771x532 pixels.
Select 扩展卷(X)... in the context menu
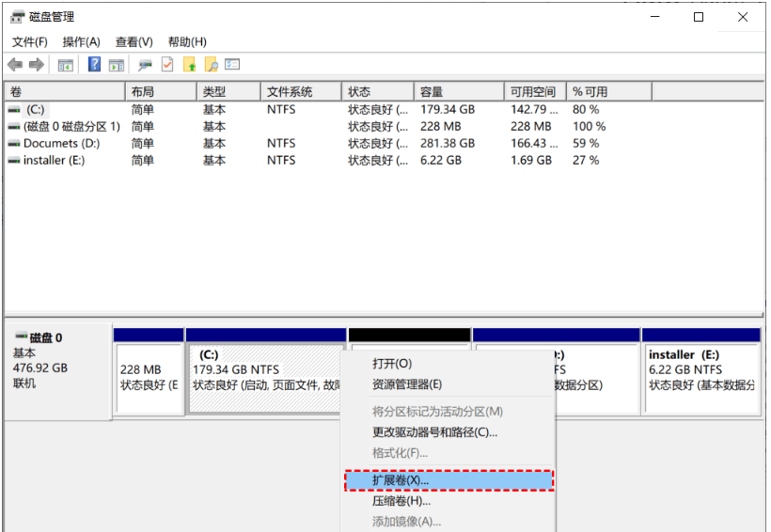click(448, 480)
